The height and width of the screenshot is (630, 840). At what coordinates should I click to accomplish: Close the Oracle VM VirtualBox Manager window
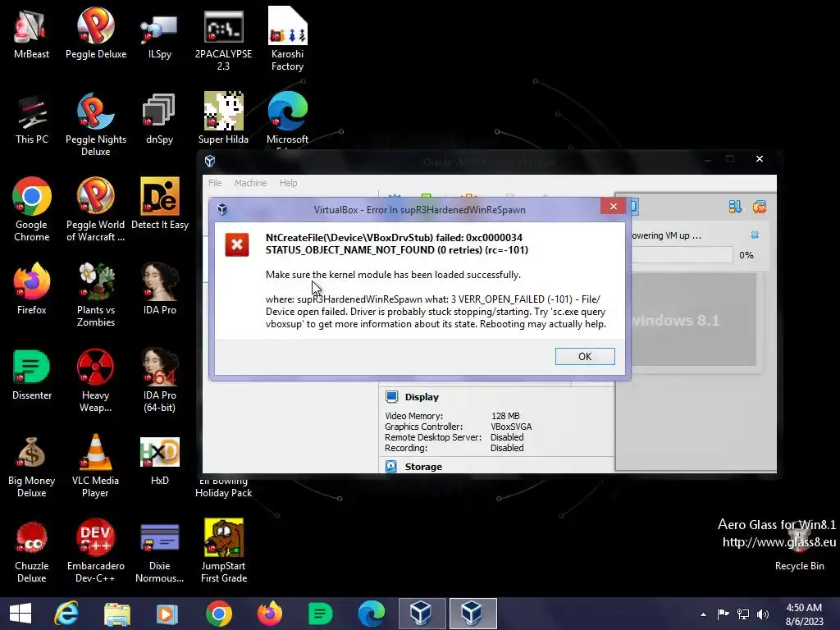(759, 158)
